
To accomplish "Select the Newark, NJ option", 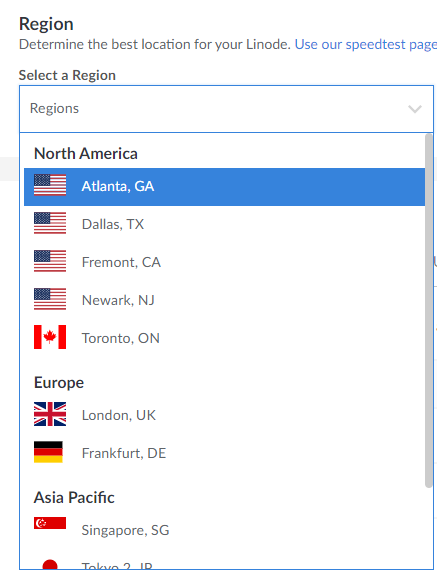I will click(224, 300).
